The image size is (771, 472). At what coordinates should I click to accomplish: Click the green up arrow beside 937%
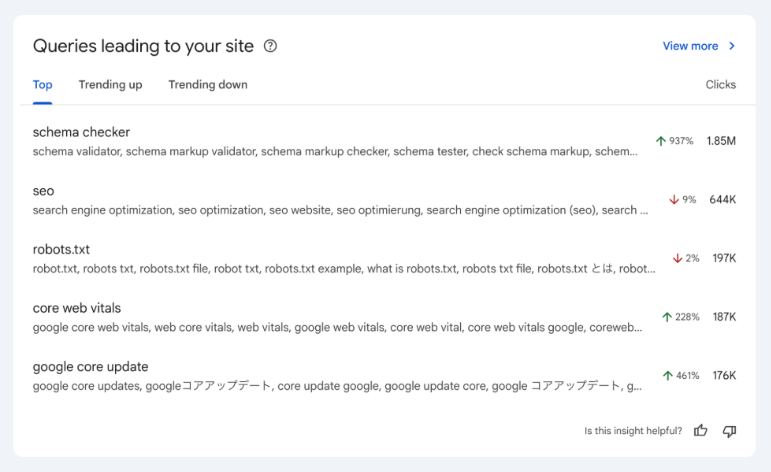(661, 141)
